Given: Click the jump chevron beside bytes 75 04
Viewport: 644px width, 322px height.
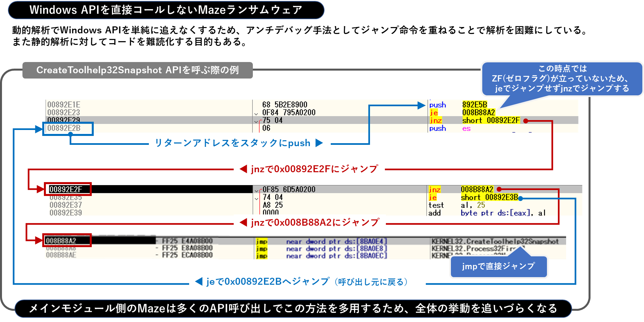Looking at the screenshot, I should coord(256,121).
